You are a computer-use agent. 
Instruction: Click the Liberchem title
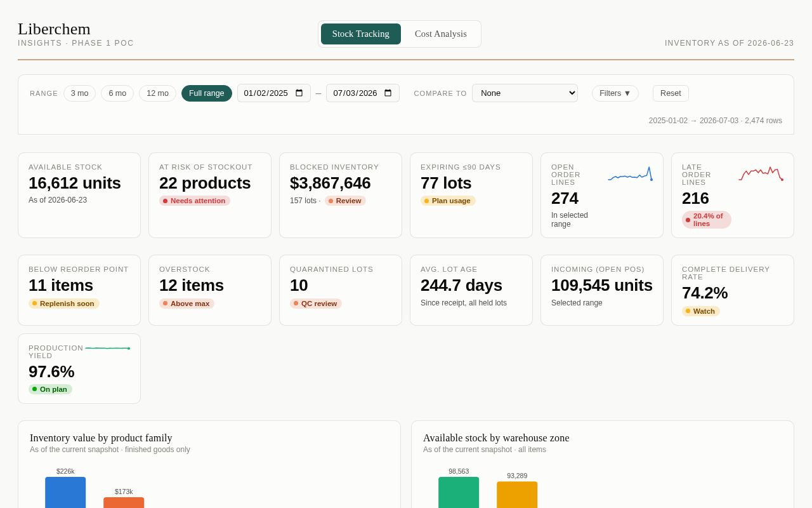[x=54, y=29]
